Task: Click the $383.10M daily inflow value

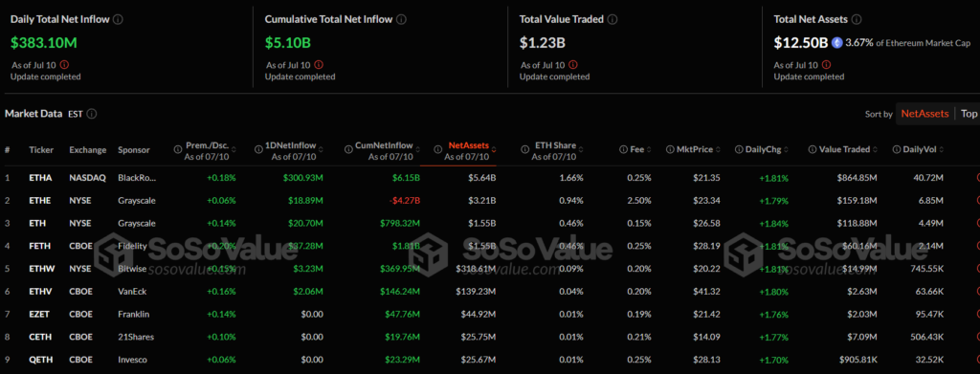Action: pyautogui.click(x=44, y=42)
